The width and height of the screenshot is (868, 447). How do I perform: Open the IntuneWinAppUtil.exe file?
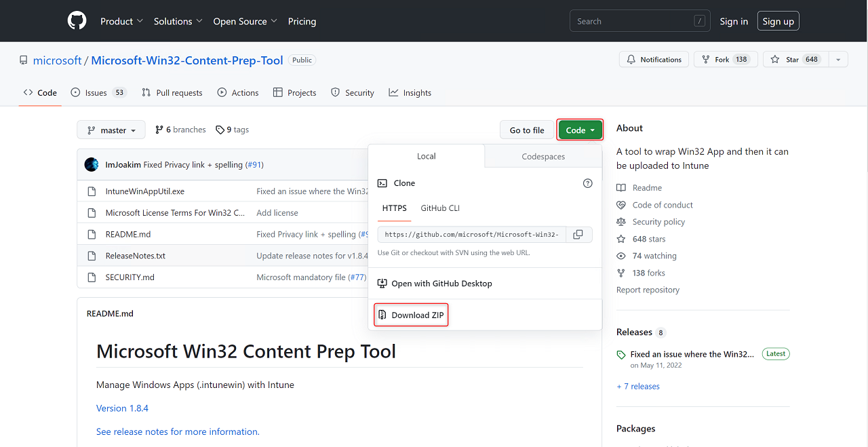(x=145, y=191)
